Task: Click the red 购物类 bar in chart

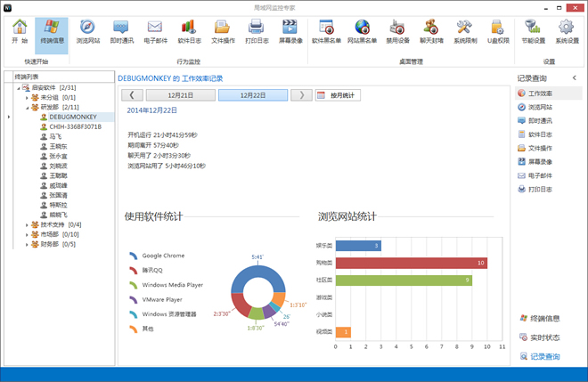Action: pyautogui.click(x=412, y=263)
